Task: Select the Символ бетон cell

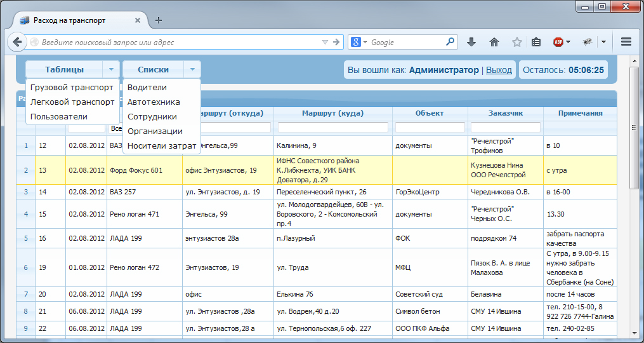Action: pos(430,312)
